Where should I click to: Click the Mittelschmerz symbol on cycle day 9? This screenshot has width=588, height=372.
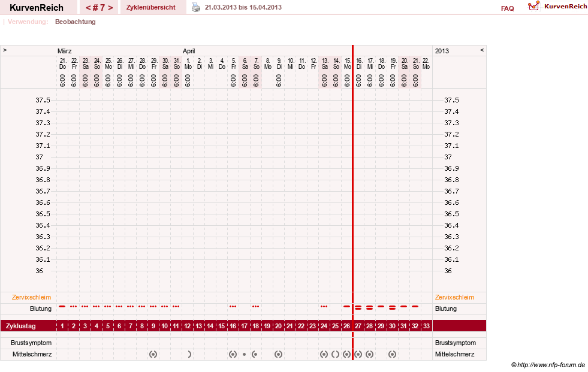pyautogui.click(x=153, y=354)
